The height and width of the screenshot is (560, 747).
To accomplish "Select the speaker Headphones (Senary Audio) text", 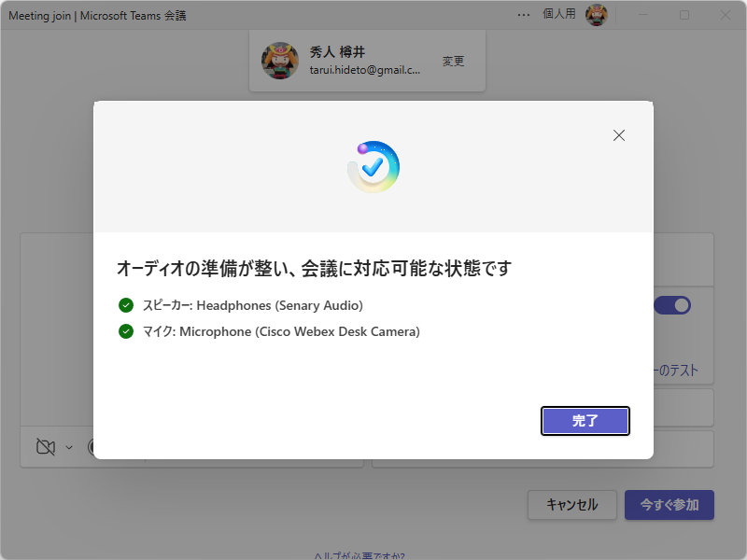I will pyautogui.click(x=279, y=305).
